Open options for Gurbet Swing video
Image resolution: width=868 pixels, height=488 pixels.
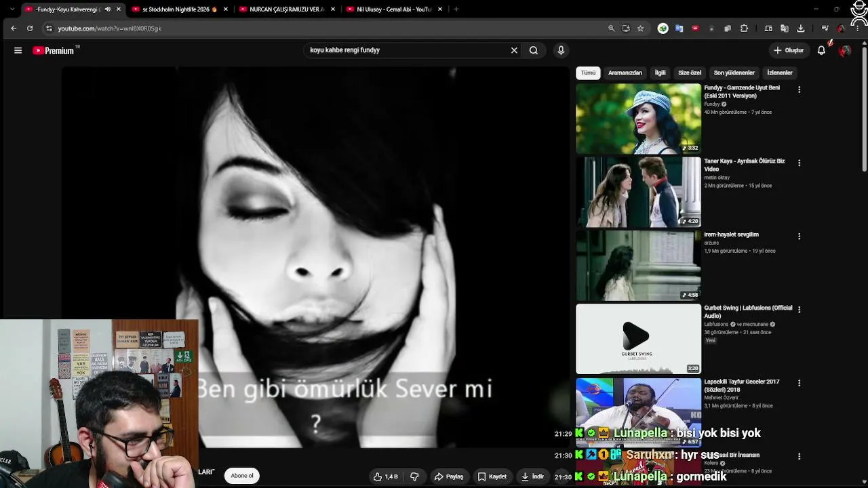tap(800, 310)
